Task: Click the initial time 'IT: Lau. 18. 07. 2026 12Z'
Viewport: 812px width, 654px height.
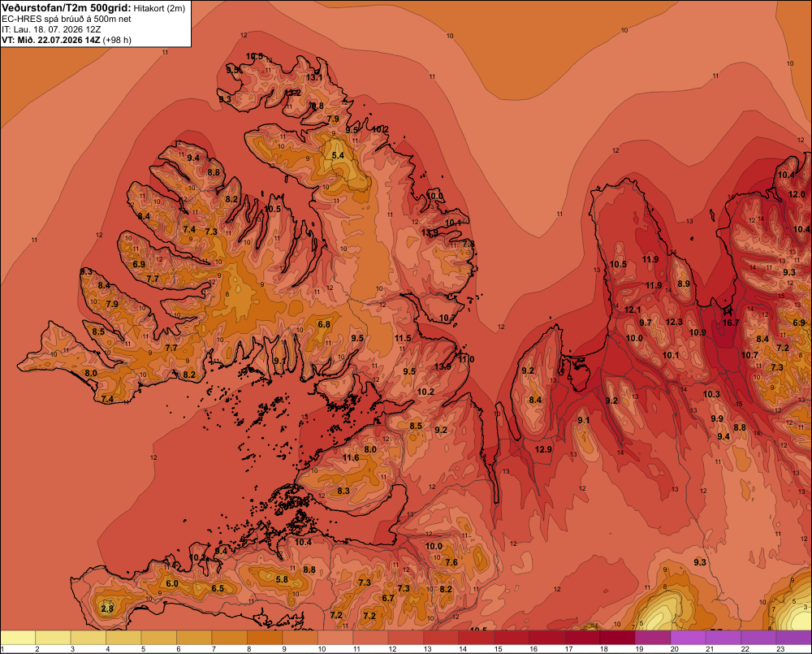Action: (50, 29)
